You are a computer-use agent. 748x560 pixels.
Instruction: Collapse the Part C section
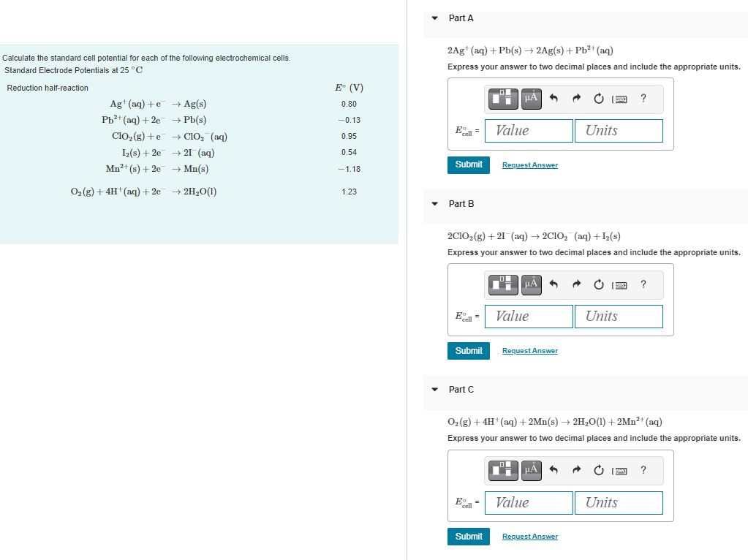[x=434, y=389]
